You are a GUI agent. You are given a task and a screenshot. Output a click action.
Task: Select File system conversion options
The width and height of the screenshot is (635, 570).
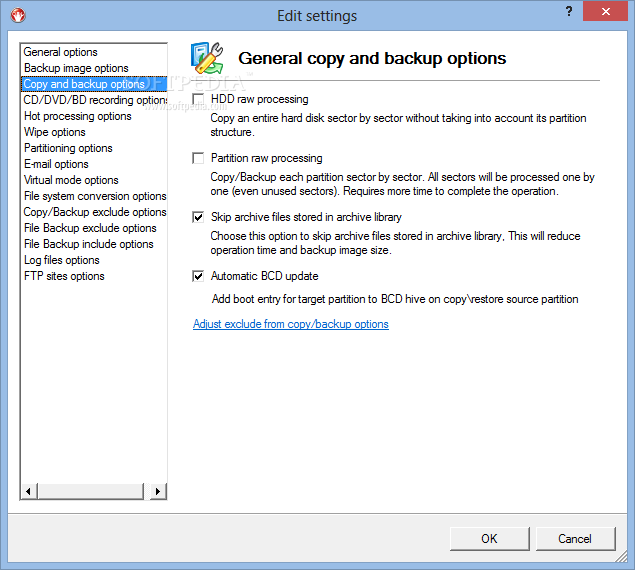(x=95, y=196)
